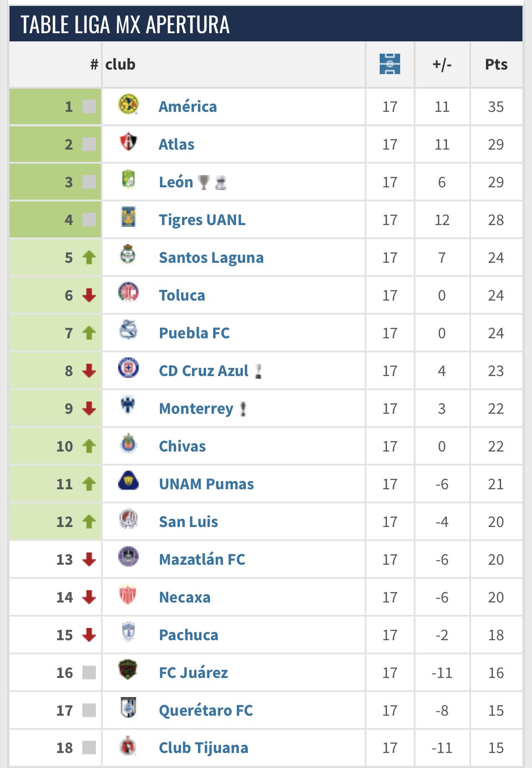Viewport: 532px width, 768px height.
Task: Click the Pts column header
Action: (496, 64)
